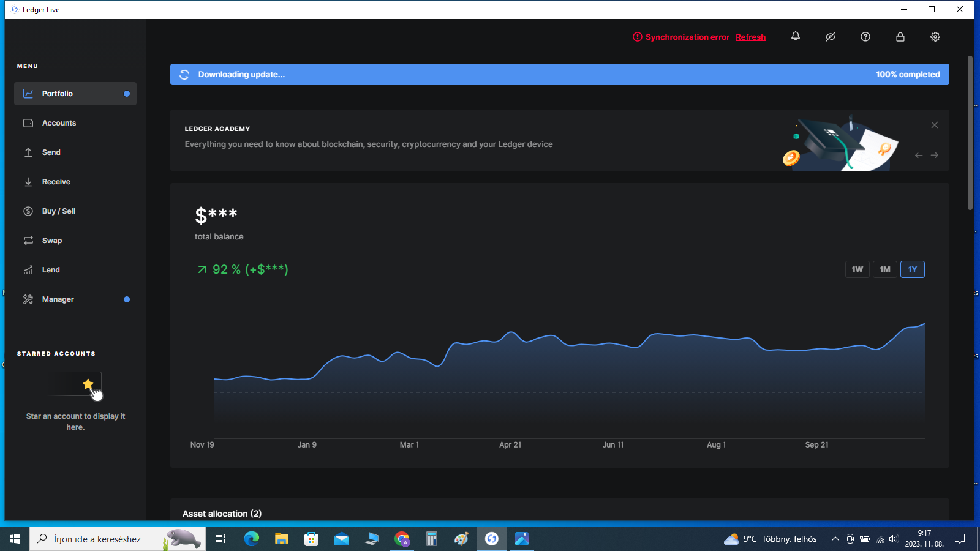The width and height of the screenshot is (980, 551).
Task: Go to previous banner slide
Action: tap(919, 156)
